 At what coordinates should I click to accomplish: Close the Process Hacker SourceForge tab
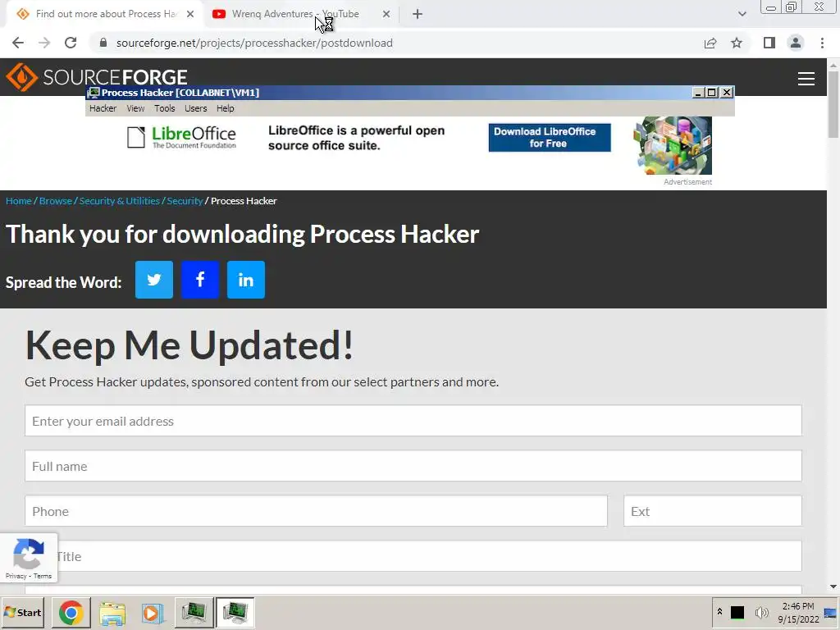190,15
